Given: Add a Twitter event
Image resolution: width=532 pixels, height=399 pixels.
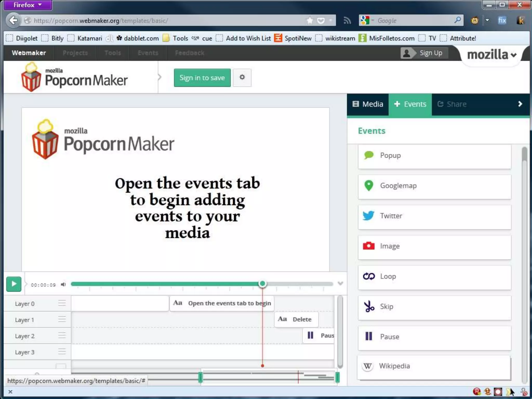Looking at the screenshot, I should (434, 216).
